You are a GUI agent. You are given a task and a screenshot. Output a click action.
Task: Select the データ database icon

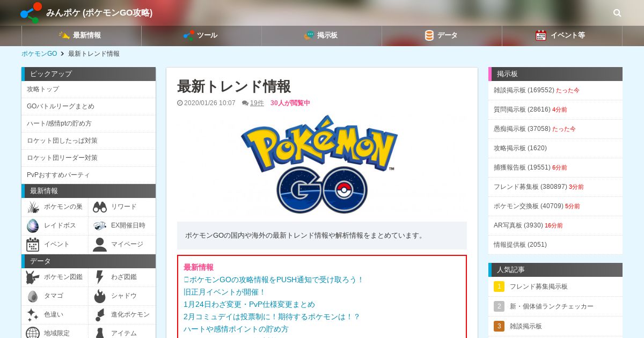click(429, 35)
